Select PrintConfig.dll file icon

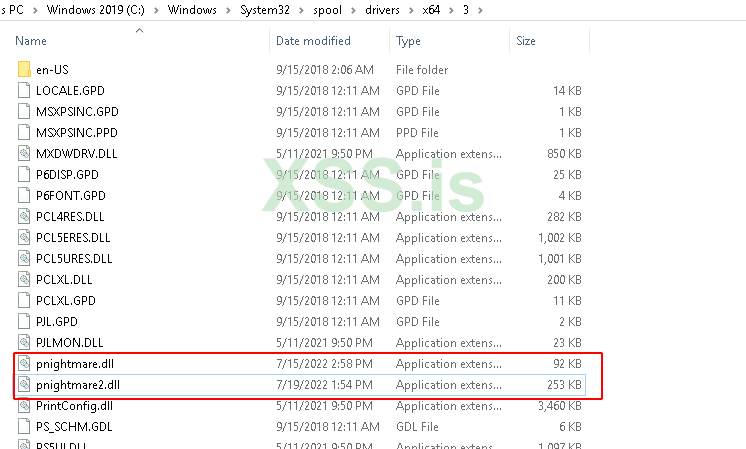pos(24,405)
